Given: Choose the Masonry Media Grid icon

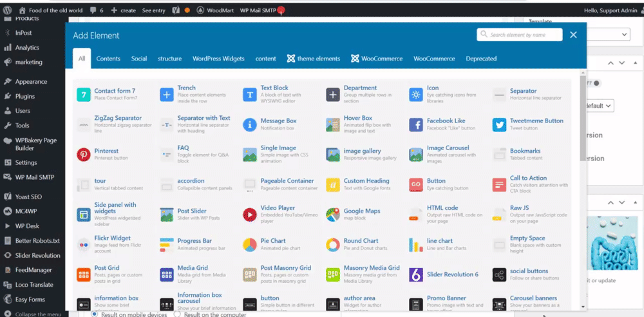Looking at the screenshot, I should pos(333,274).
